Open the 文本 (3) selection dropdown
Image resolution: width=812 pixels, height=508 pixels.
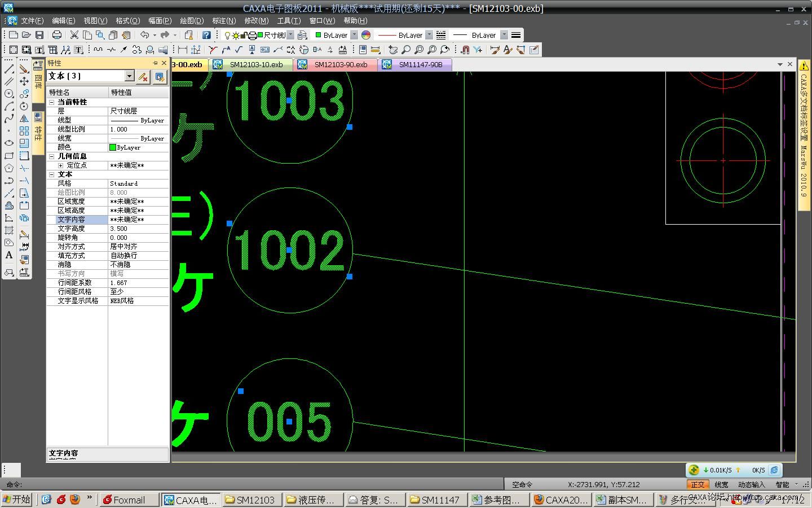(x=129, y=76)
